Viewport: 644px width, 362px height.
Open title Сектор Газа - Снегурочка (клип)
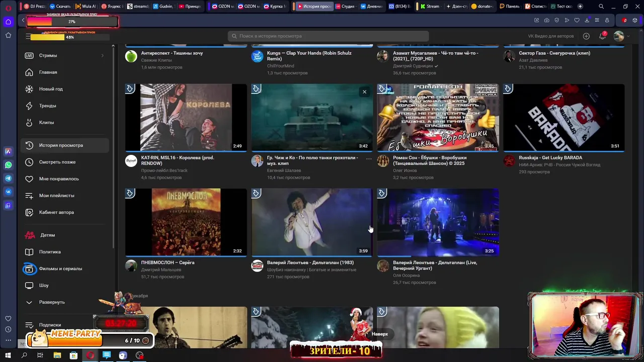click(x=554, y=53)
